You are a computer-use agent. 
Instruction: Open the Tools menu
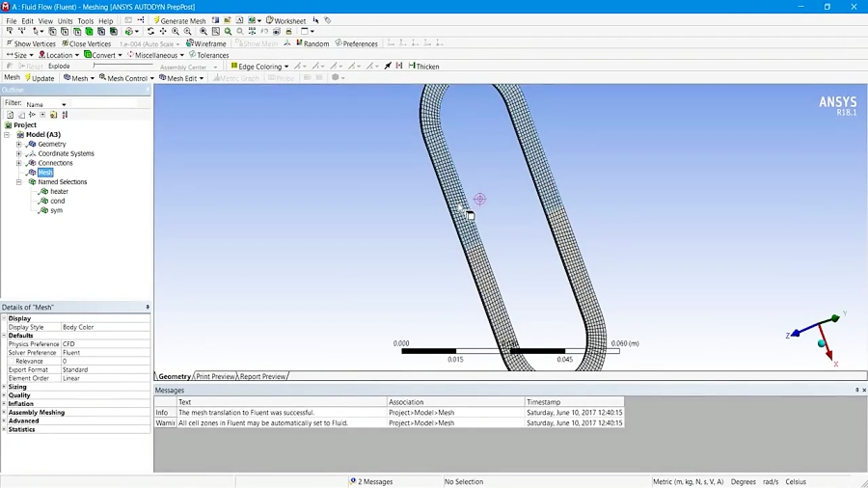pyautogui.click(x=85, y=20)
